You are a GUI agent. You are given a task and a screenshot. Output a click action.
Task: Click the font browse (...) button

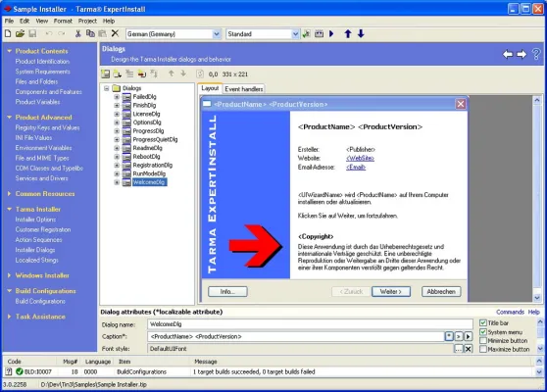pos(459,349)
